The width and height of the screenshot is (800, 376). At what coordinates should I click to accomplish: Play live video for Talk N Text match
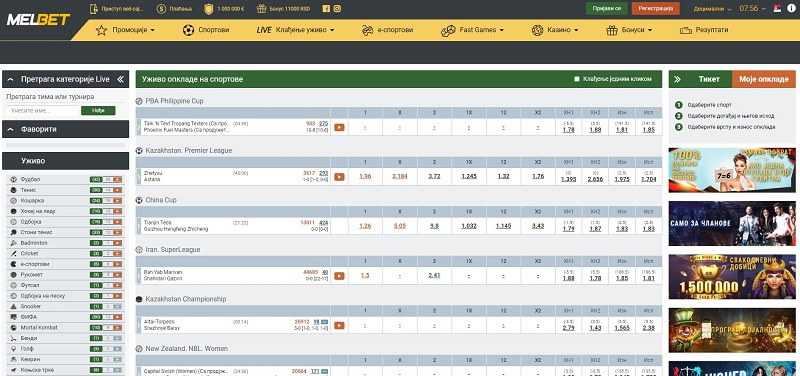tap(339, 128)
